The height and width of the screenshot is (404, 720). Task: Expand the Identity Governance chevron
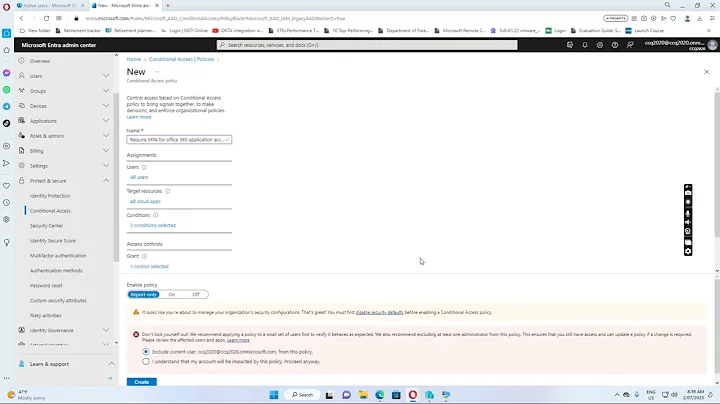coord(106,330)
